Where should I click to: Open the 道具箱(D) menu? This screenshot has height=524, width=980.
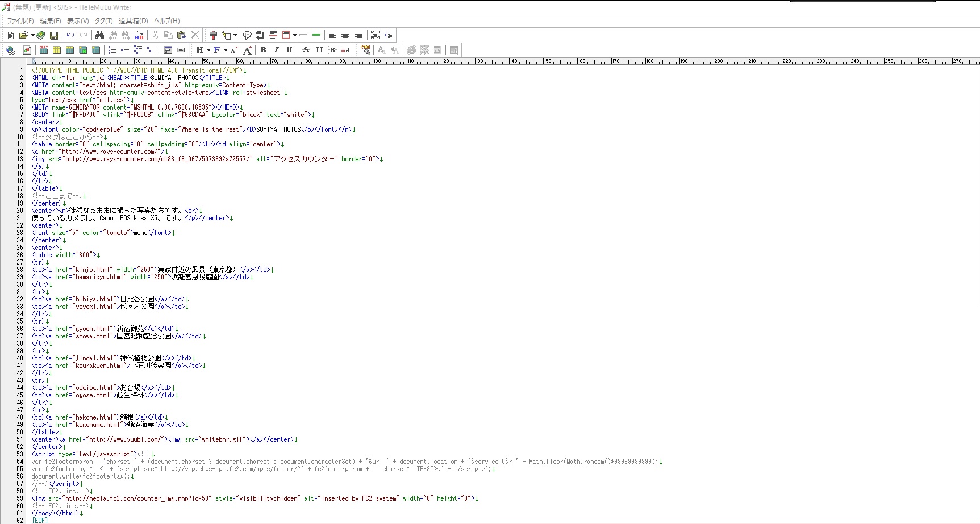pyautogui.click(x=134, y=21)
